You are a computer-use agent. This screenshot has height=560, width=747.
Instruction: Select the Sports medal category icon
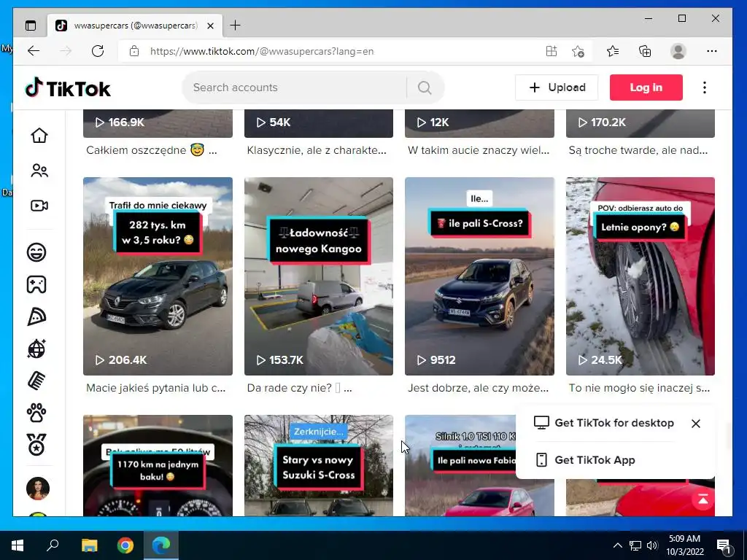(36, 445)
